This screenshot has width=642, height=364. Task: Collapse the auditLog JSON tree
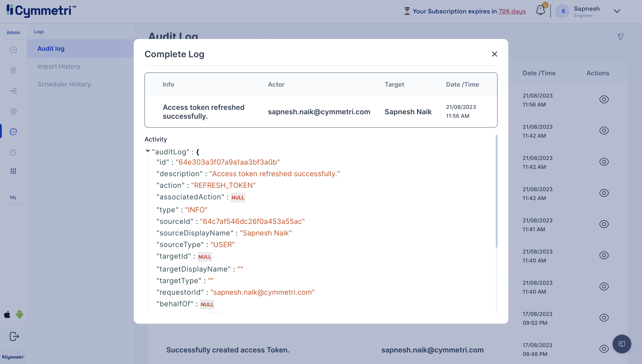148,151
